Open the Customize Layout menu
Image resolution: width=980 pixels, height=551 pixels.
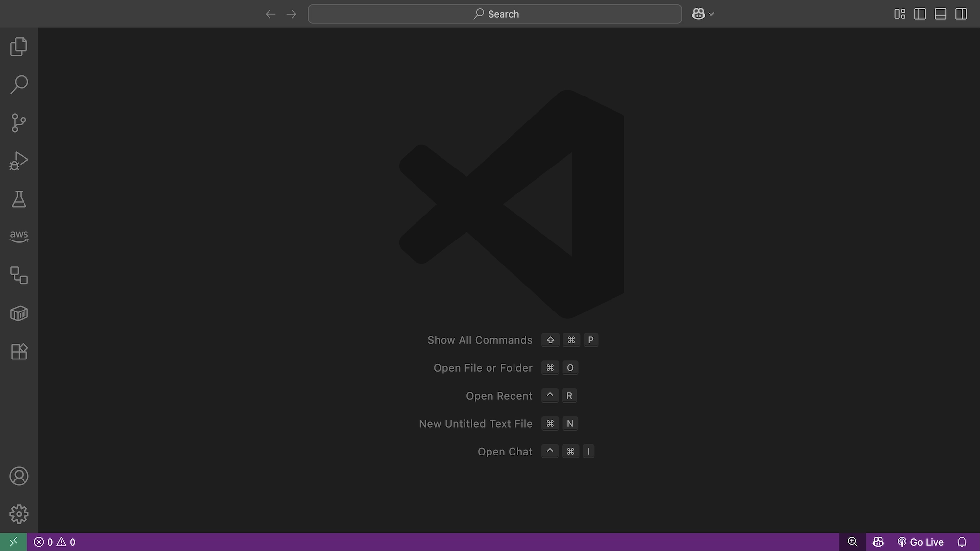pyautogui.click(x=899, y=14)
